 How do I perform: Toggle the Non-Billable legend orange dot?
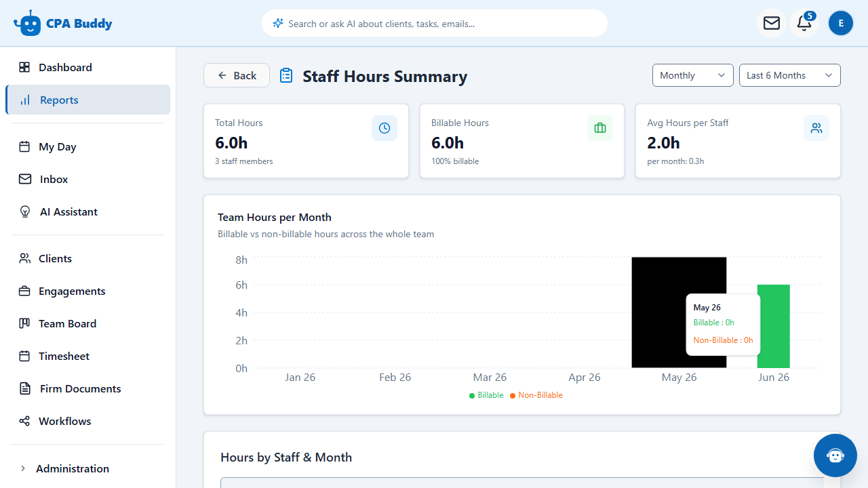tap(513, 396)
